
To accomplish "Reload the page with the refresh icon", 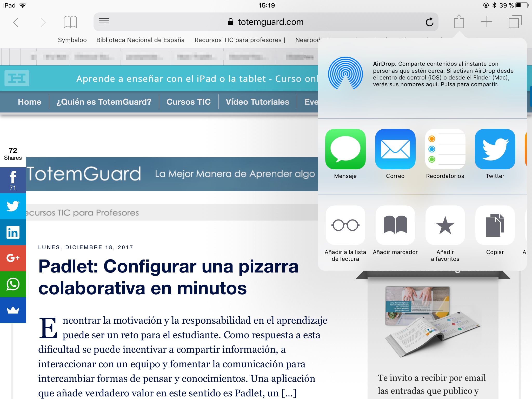I will (429, 22).
